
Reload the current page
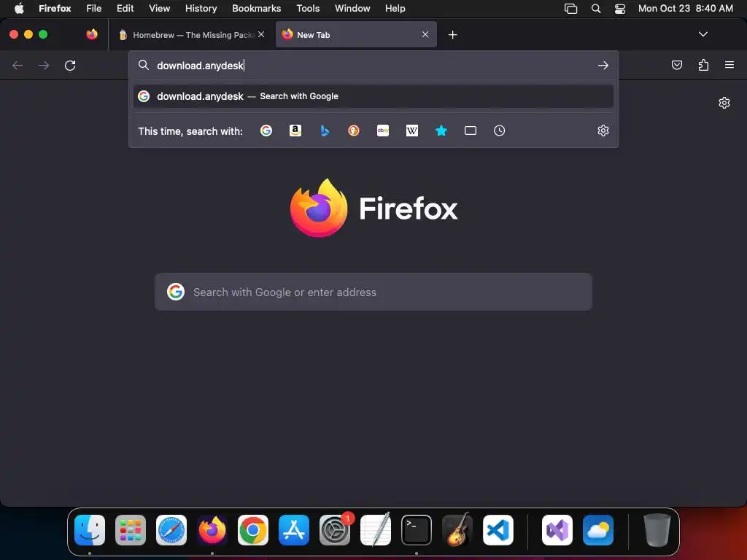click(70, 65)
